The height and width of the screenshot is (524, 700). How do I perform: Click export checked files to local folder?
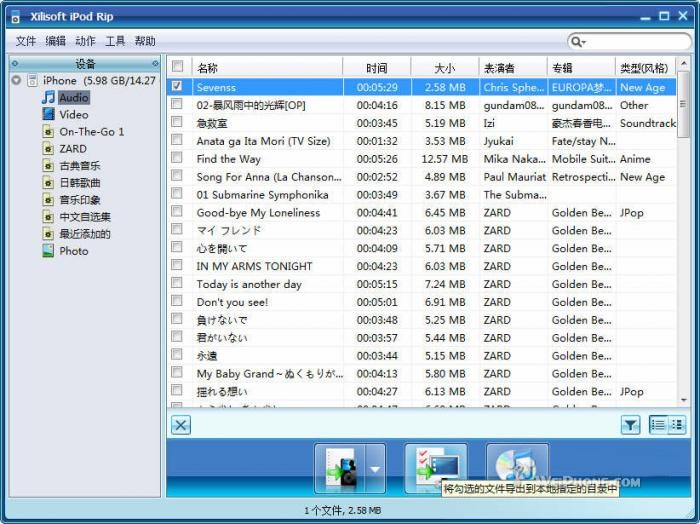pos(436,468)
